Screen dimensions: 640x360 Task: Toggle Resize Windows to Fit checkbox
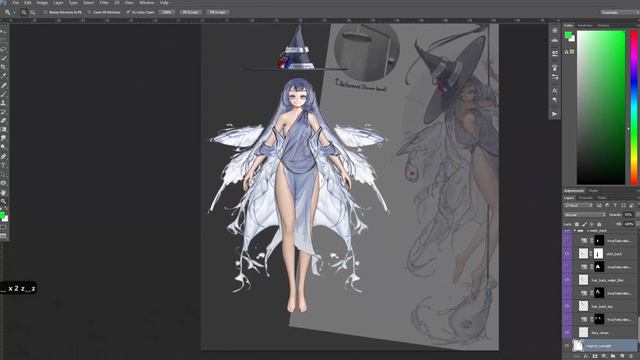tap(45, 12)
